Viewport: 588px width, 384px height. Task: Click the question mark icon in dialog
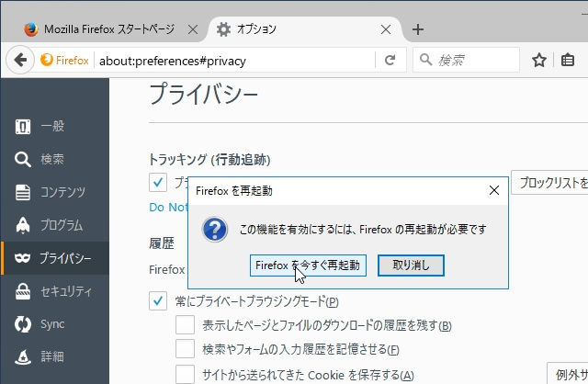pos(215,229)
